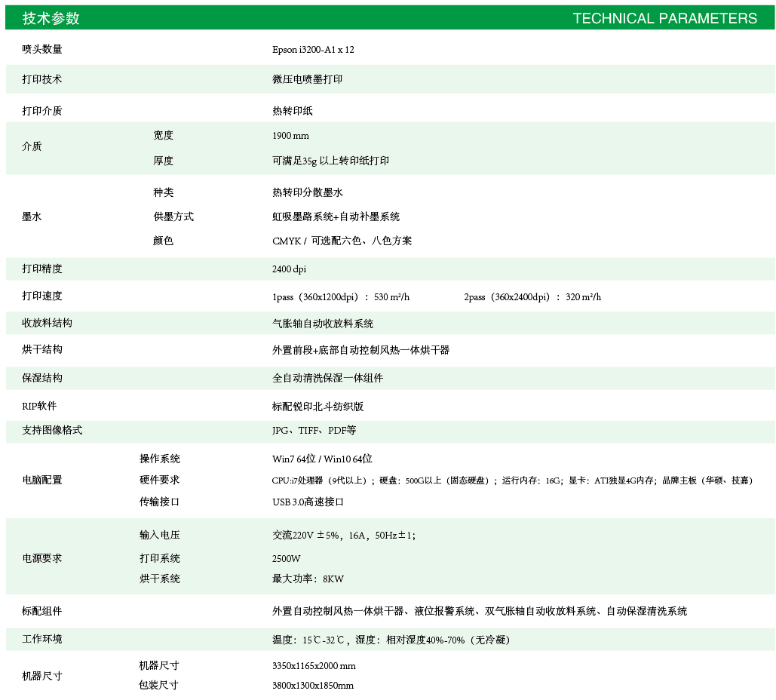This screenshot has width=776, height=700.
Task: Click the value '2500W'
Action: (286, 558)
